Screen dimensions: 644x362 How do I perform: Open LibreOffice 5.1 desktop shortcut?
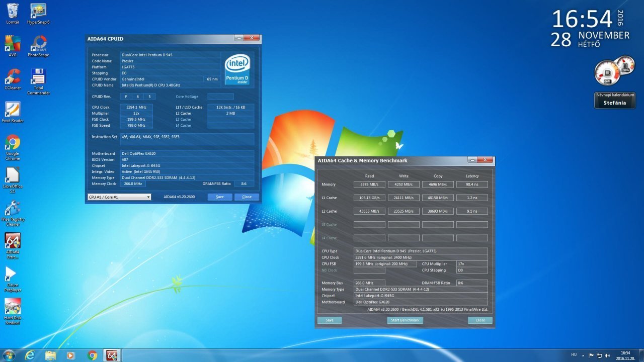coord(13,180)
